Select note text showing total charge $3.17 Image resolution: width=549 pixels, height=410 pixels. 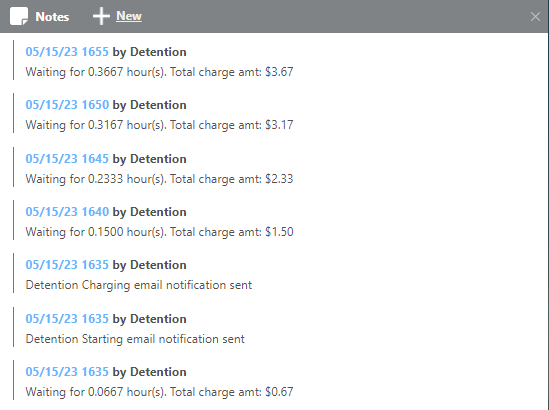pyautogui.click(x=159, y=125)
